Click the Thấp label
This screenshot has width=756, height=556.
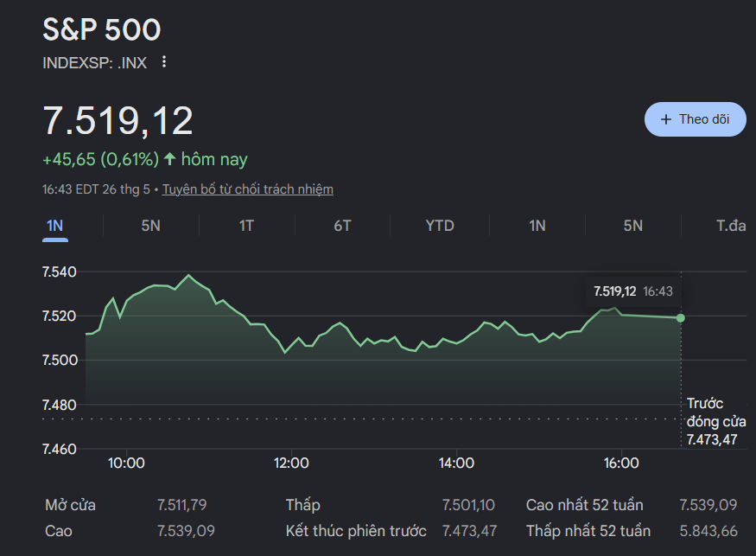302,505
